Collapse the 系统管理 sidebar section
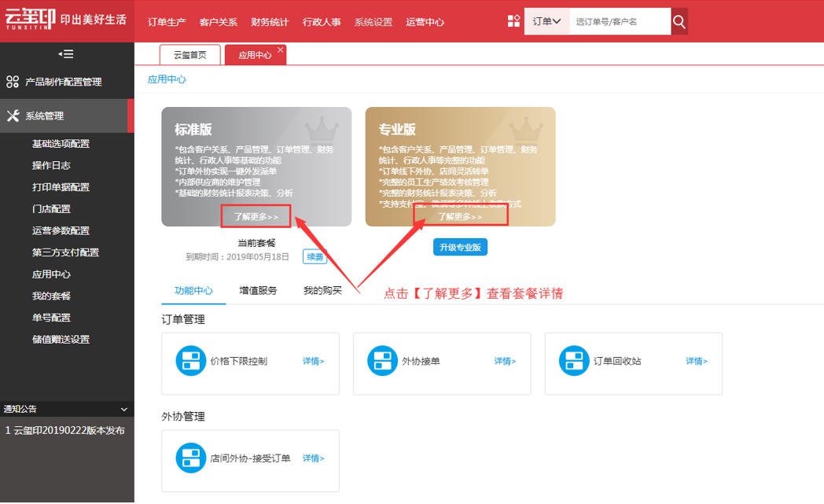Image resolution: width=824 pixels, height=504 pixels. point(68,116)
